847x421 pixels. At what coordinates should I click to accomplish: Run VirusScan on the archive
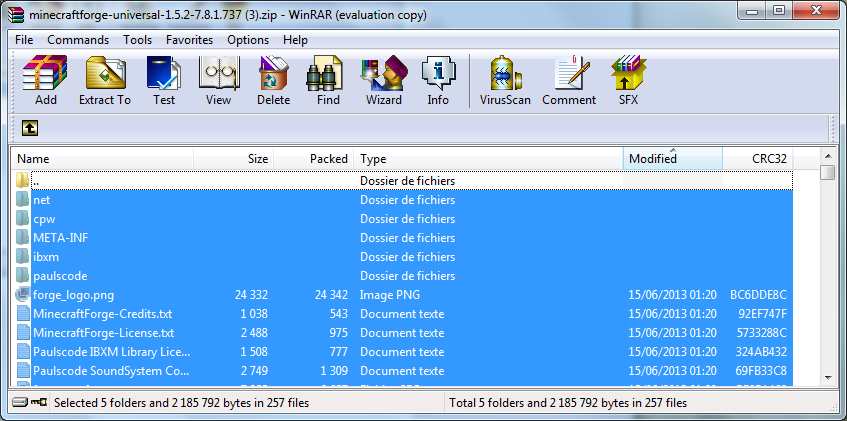[x=505, y=81]
